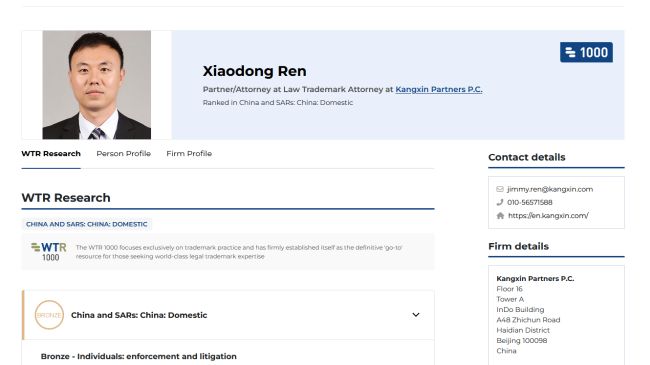
Task: Click the jimmy.ren@kangxin.com email address
Action: pyautogui.click(x=550, y=189)
